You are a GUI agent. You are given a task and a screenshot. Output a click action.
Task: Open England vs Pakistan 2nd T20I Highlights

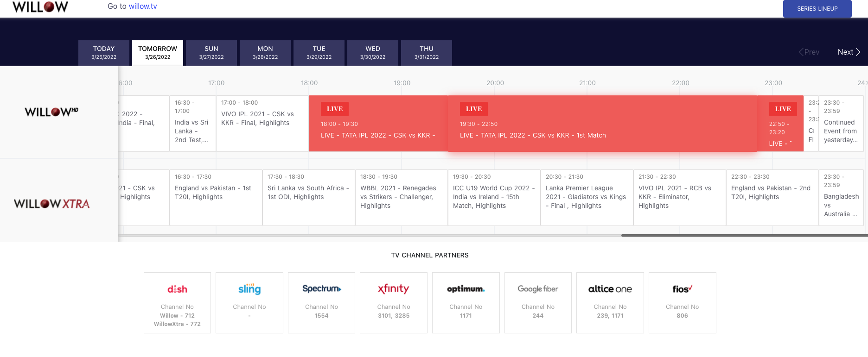[772, 198]
